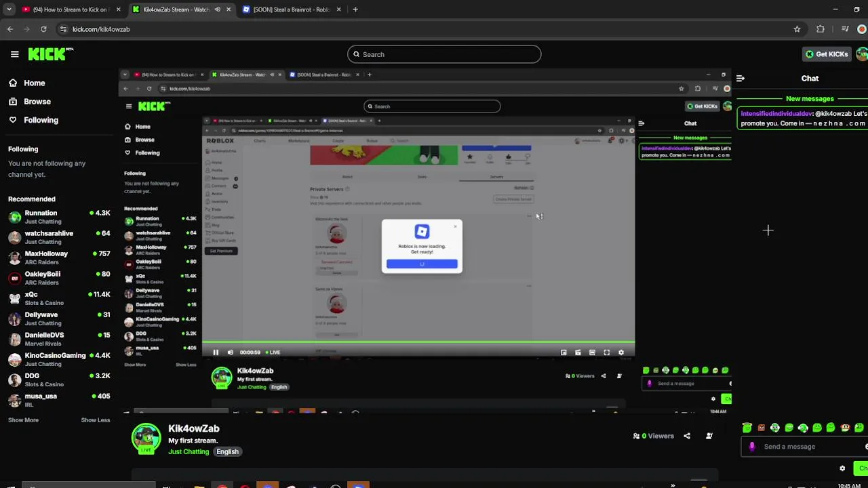Open the outer browser tab search dropdown arrow
Image resolution: width=868 pixels, height=488 pixels.
pyautogui.click(x=9, y=9)
